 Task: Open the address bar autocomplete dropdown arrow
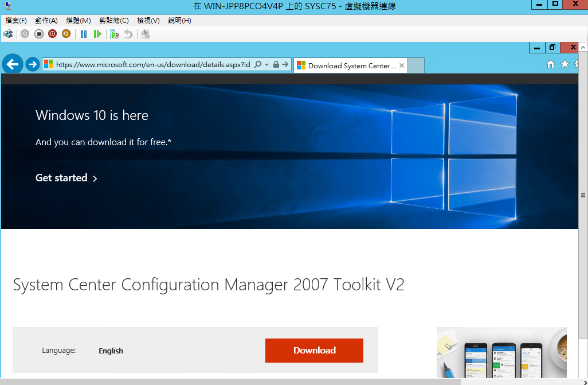click(266, 65)
